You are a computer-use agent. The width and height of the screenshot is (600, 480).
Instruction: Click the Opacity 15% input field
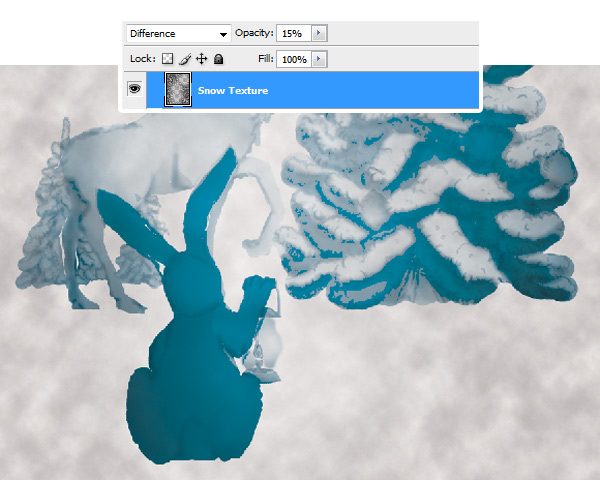point(294,33)
